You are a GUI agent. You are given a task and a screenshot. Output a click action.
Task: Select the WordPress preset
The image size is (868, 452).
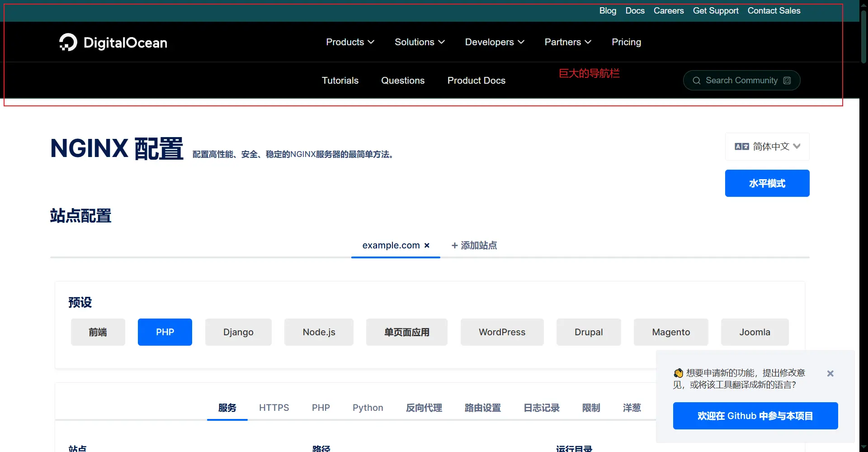pyautogui.click(x=502, y=332)
